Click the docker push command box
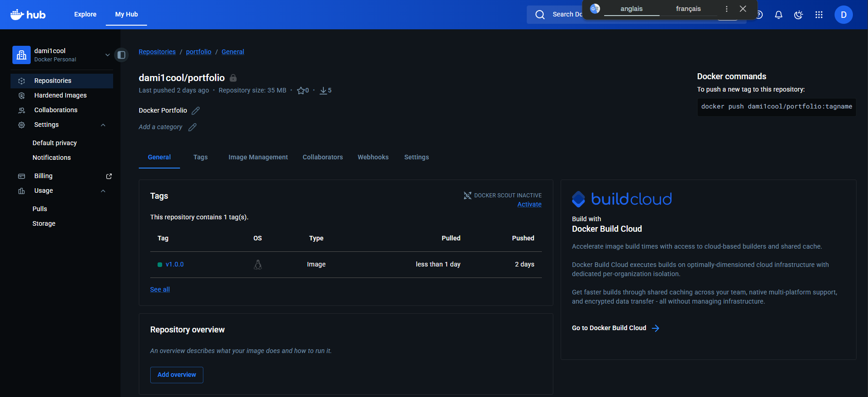Screen dimensions: 868x397 pos(776,107)
